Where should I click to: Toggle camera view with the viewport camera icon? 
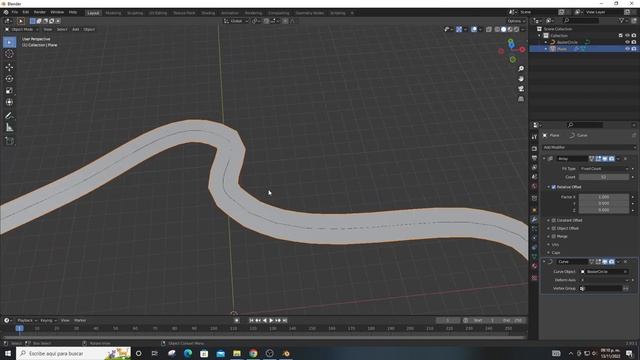521,89
